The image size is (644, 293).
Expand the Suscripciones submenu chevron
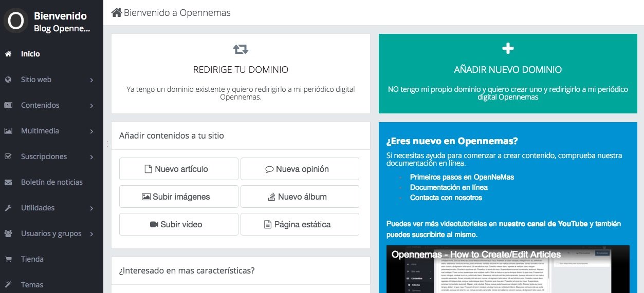coord(91,157)
